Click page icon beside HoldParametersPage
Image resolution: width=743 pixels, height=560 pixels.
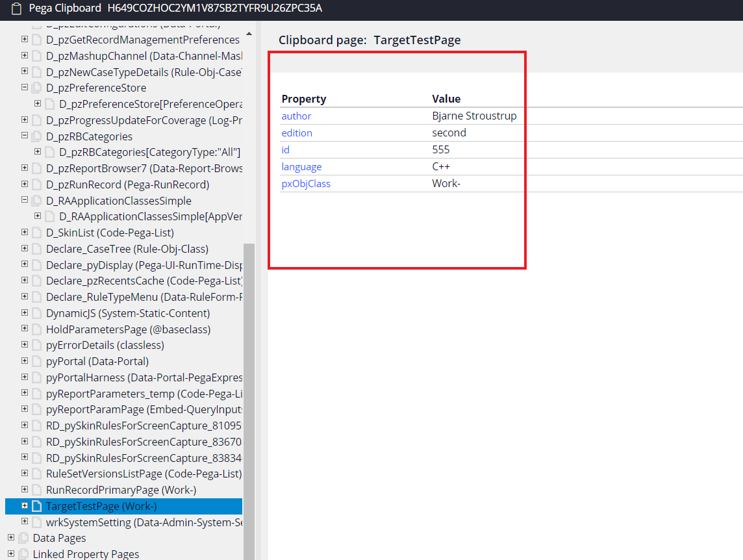click(36, 329)
